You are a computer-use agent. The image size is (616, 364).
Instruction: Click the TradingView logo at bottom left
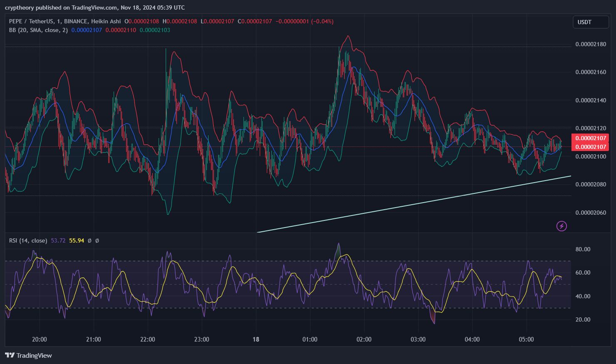tap(28, 355)
